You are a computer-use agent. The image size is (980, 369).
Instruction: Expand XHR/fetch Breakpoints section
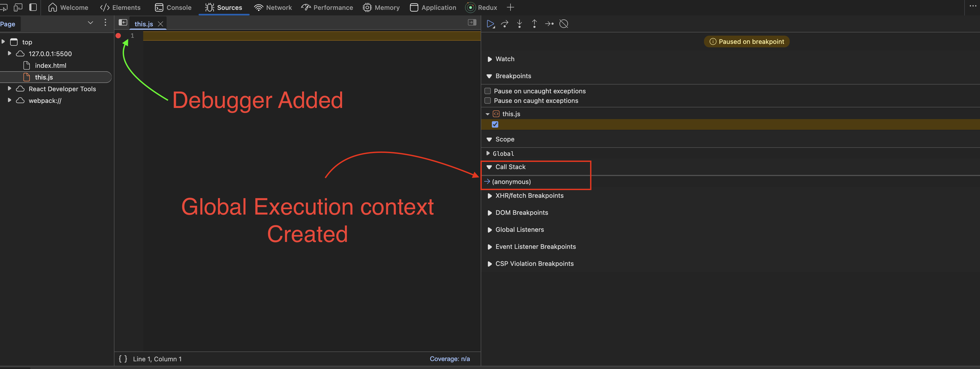(x=490, y=196)
